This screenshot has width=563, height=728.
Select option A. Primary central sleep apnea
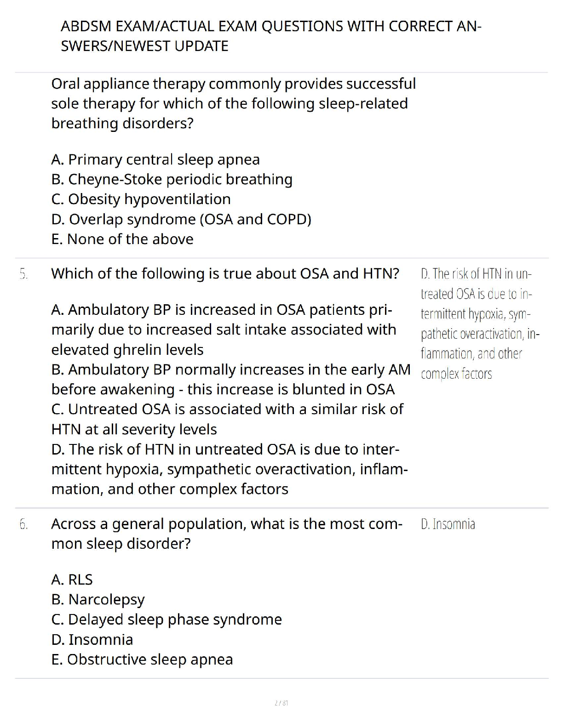(x=155, y=159)
